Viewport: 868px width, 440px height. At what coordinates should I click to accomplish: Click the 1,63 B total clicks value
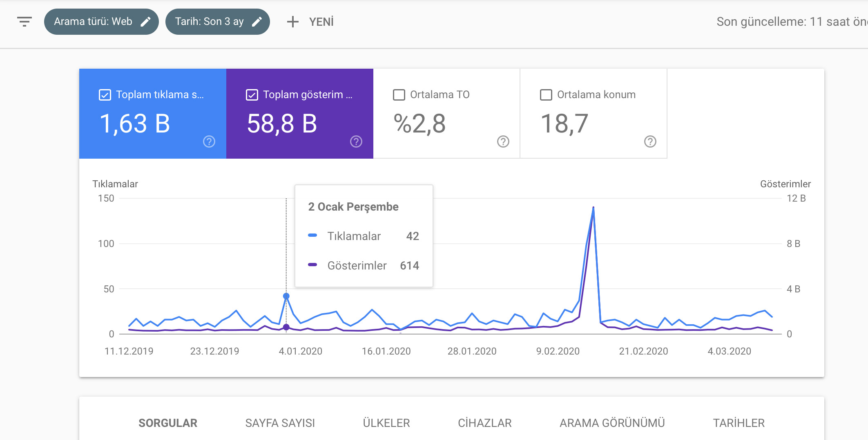click(135, 123)
